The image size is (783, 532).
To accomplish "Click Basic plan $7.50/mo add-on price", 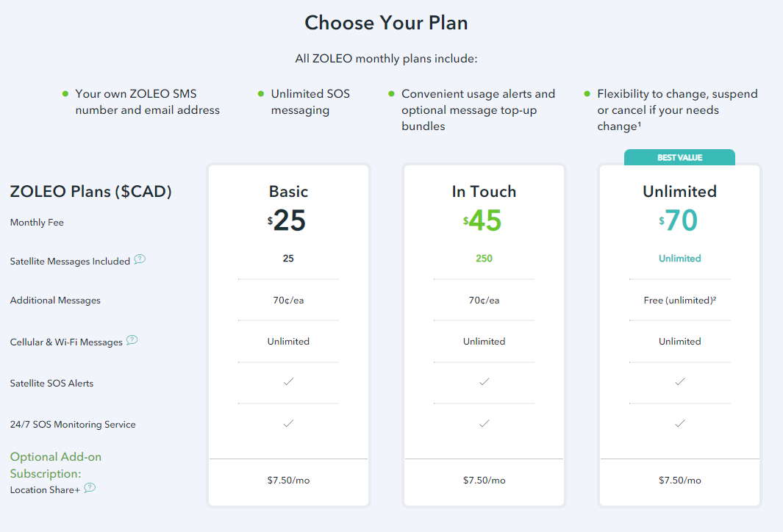I will pos(288,481).
